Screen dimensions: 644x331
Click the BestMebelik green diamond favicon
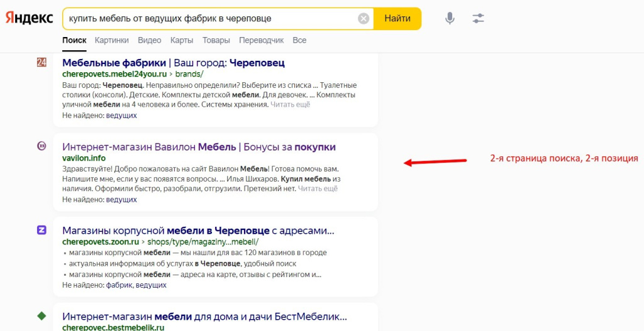coord(42,316)
